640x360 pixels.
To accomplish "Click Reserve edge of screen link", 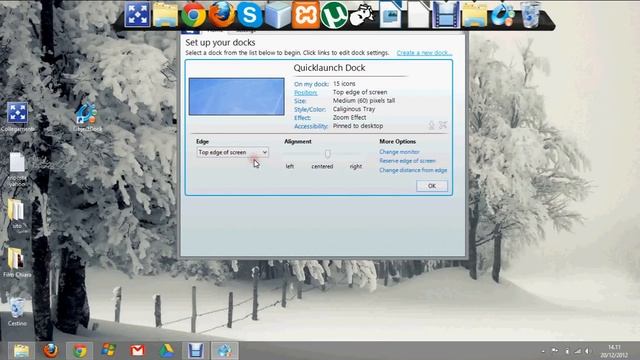I will click(407, 161).
